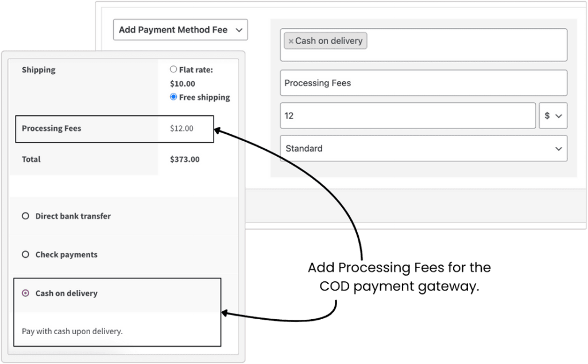588x364 pixels.
Task: Click the fee amount field showing 12
Action: (x=408, y=116)
